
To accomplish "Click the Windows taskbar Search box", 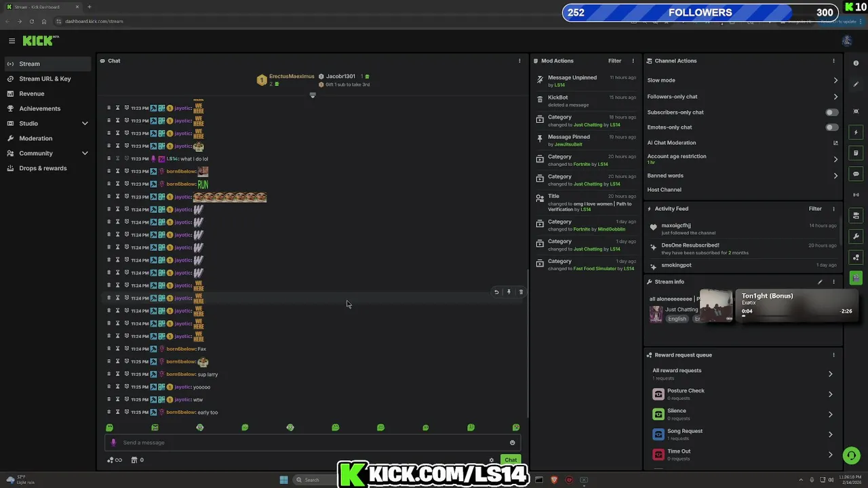I will tap(316, 480).
